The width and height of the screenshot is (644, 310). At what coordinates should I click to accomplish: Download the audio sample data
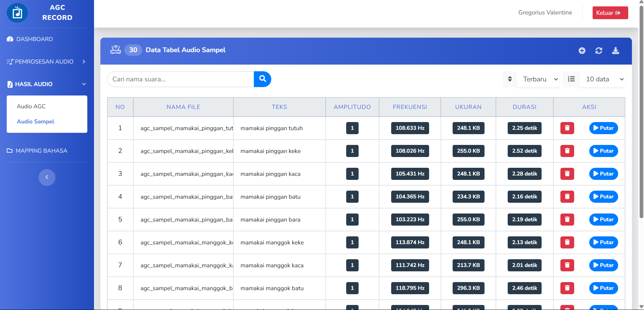click(x=615, y=50)
